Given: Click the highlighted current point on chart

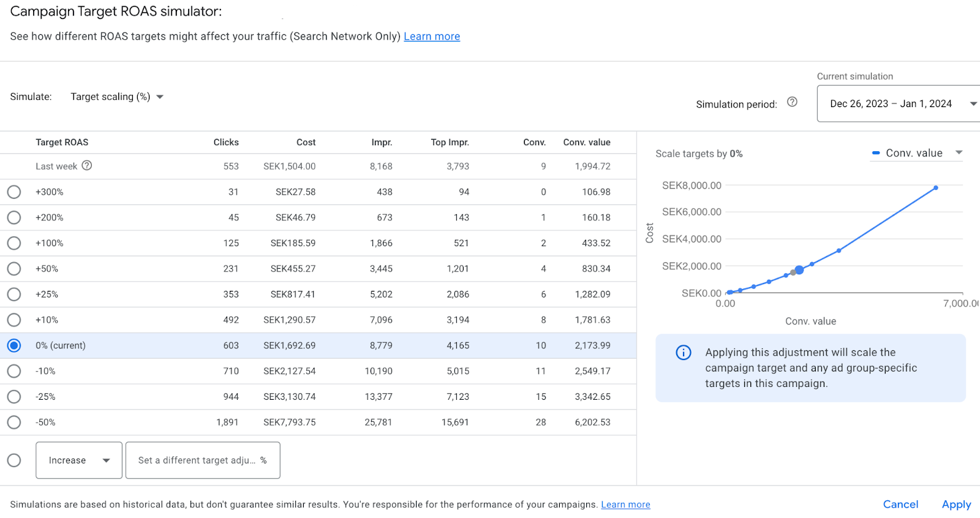Looking at the screenshot, I should click(799, 270).
